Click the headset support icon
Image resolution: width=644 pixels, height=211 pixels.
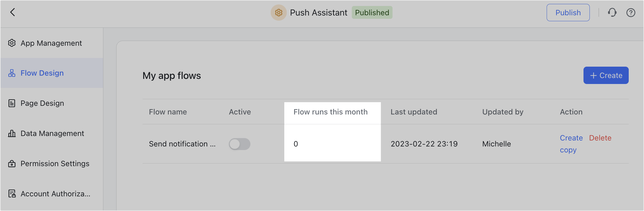612,13
